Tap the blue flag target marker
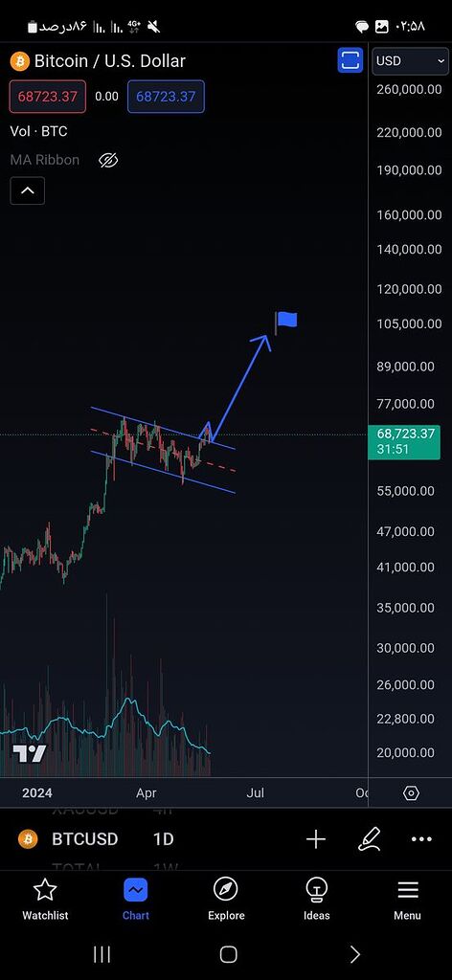The height and width of the screenshot is (980, 452). (286, 321)
